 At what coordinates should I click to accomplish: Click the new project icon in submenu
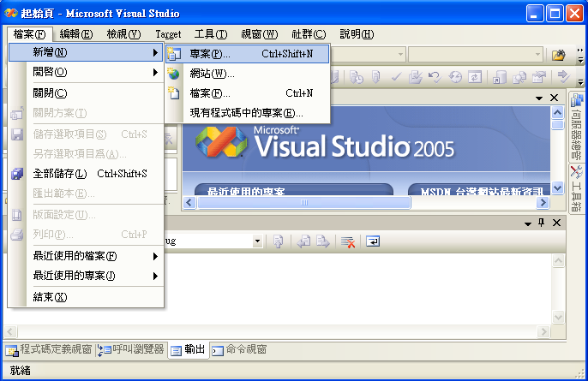coord(174,54)
